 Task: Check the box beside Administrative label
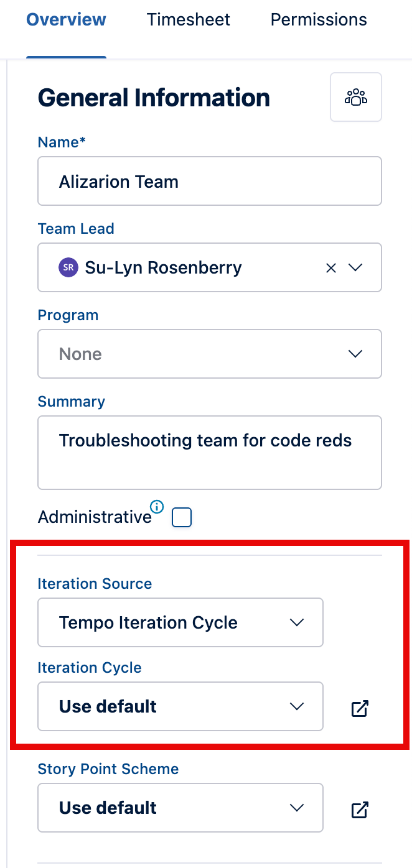point(181,517)
